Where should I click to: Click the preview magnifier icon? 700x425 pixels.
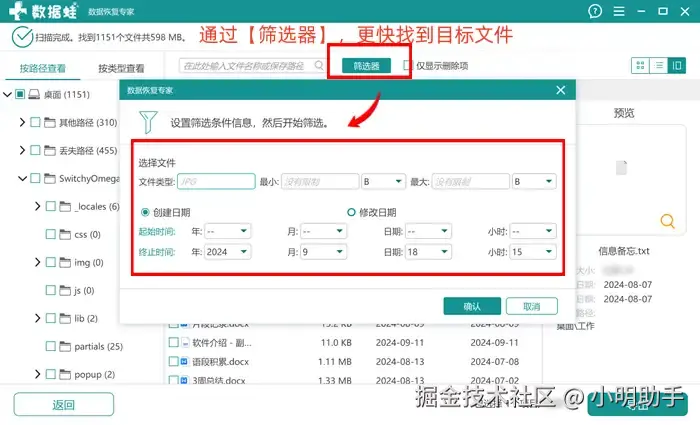point(667,221)
